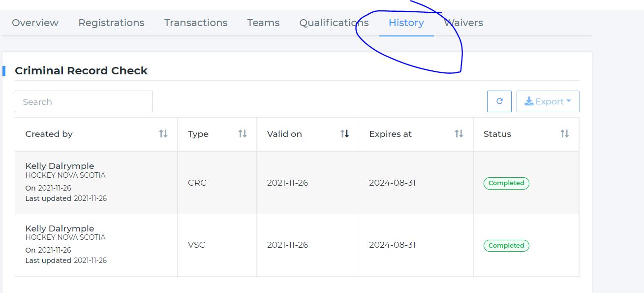Click Completed status badge for VSC row

pos(506,245)
